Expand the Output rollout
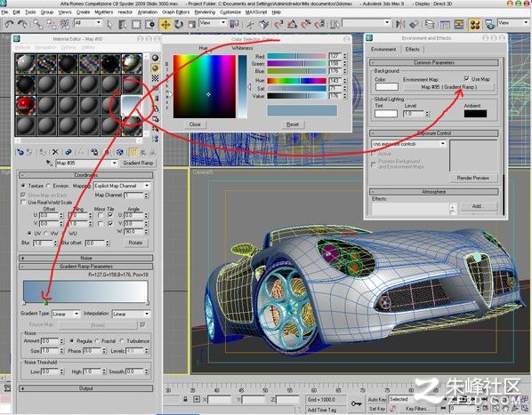 click(85, 388)
